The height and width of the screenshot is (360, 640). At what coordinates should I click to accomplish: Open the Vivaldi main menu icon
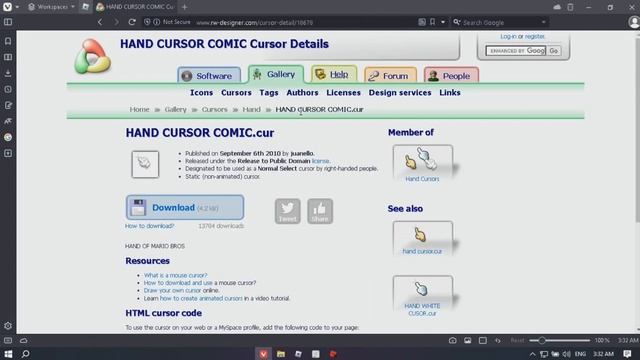tap(7, 7)
